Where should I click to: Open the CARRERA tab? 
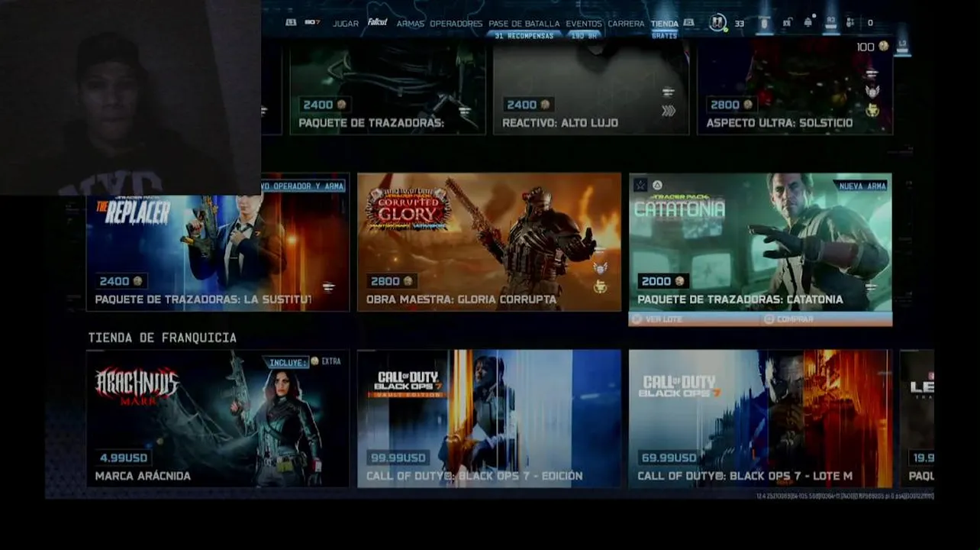[x=626, y=24]
